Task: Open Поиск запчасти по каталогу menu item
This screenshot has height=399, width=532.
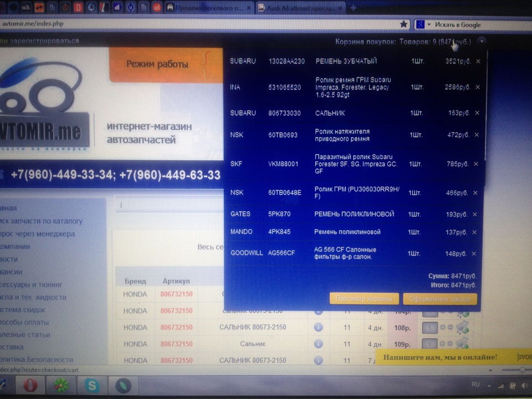Action: coord(41,221)
